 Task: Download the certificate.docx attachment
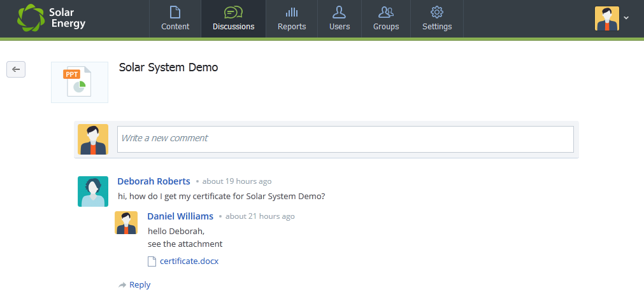(189, 261)
